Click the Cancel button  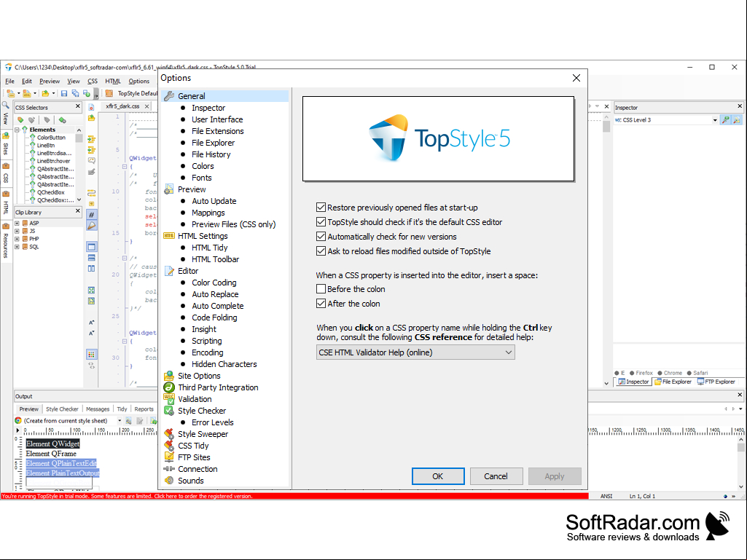[496, 476]
